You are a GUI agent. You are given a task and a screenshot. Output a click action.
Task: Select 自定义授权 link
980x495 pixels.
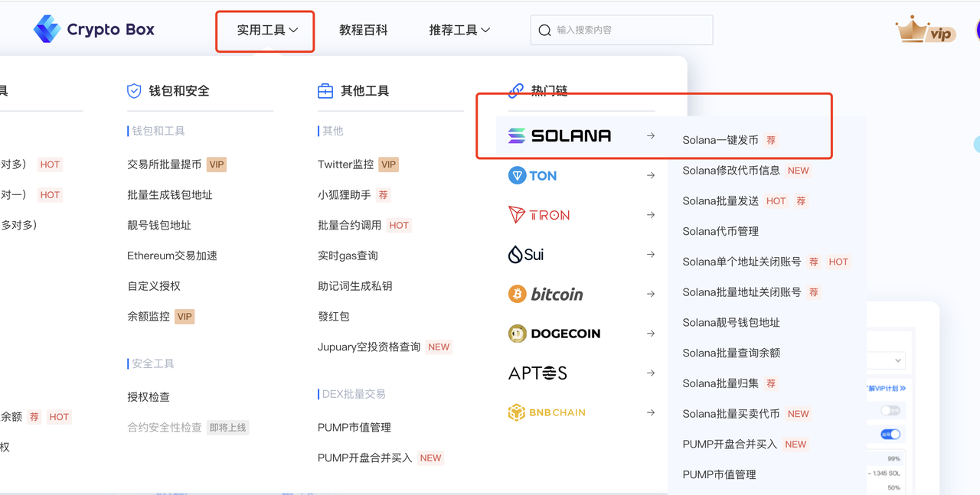(154, 286)
